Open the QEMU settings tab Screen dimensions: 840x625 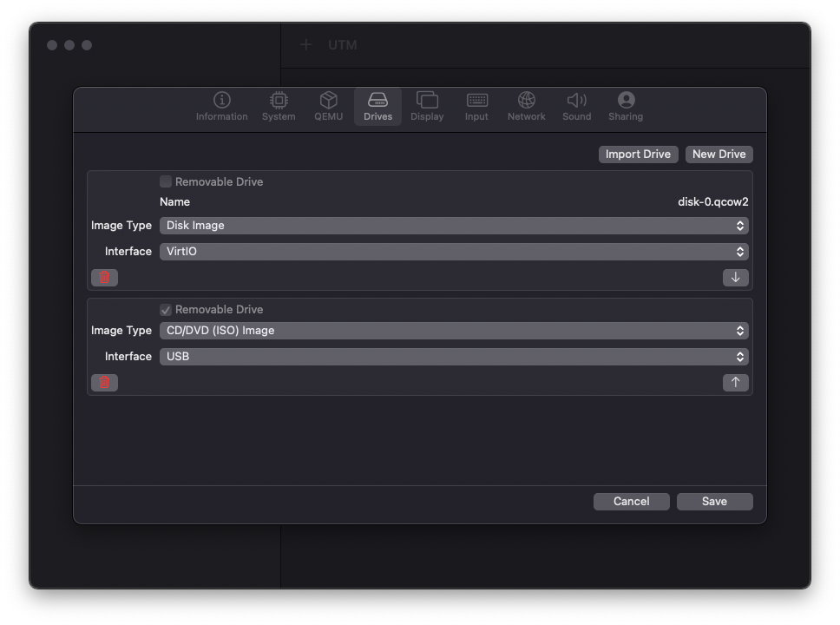tap(328, 106)
